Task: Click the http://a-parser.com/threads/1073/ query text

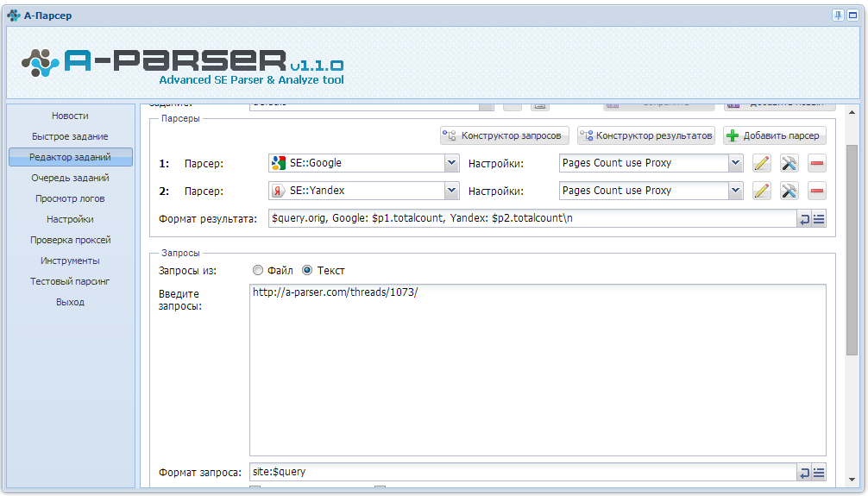Action: point(335,292)
